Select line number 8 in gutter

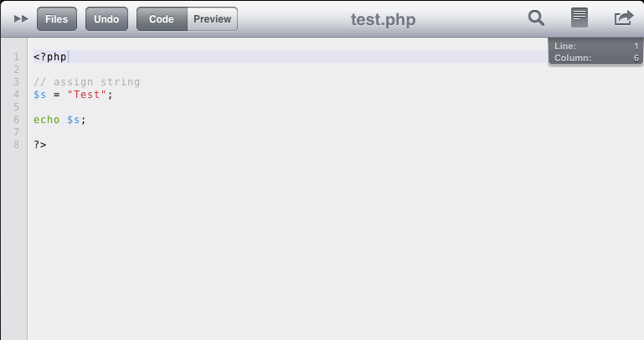17,145
